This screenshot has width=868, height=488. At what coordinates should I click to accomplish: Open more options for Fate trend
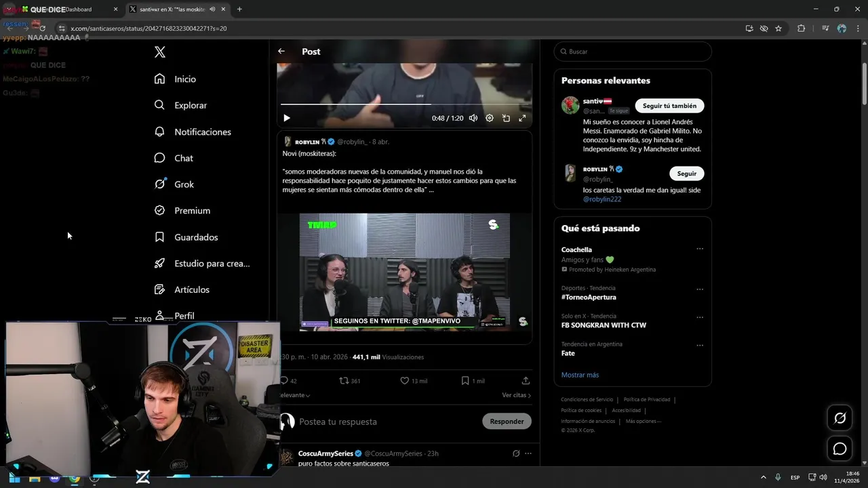pyautogui.click(x=700, y=345)
